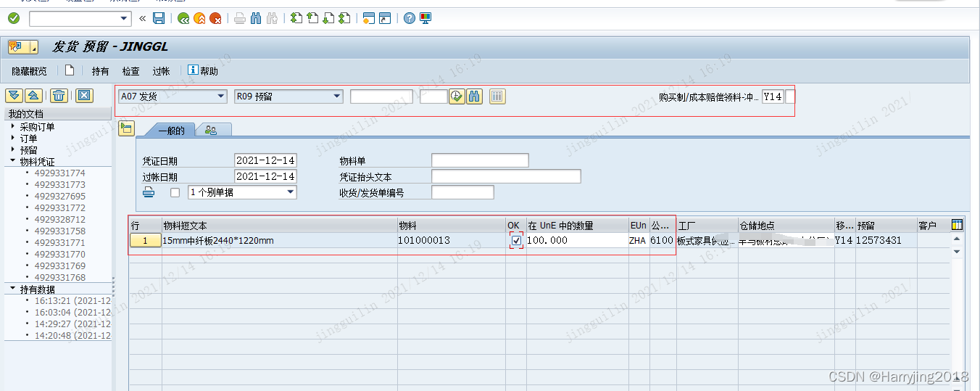980x391 pixels.
Task: Expand the 预留 tree node
Action: pyautogui.click(x=13, y=149)
